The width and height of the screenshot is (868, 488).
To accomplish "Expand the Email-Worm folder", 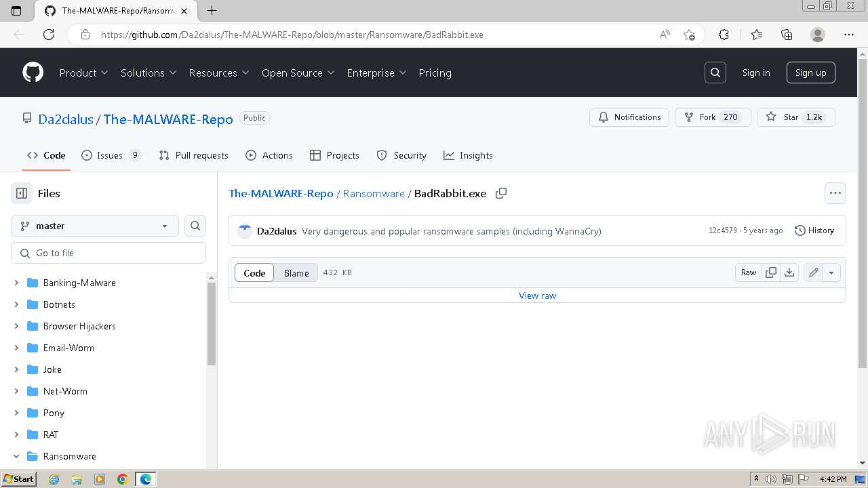I will point(16,348).
